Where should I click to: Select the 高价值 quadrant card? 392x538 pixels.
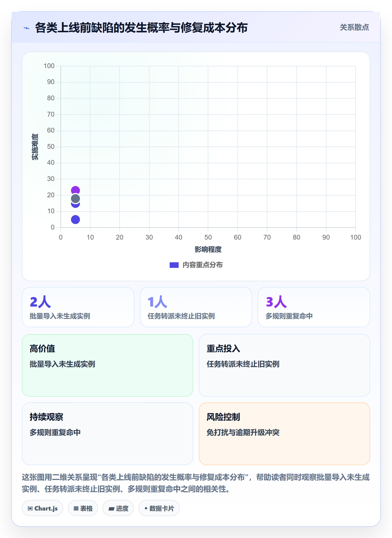(108, 365)
